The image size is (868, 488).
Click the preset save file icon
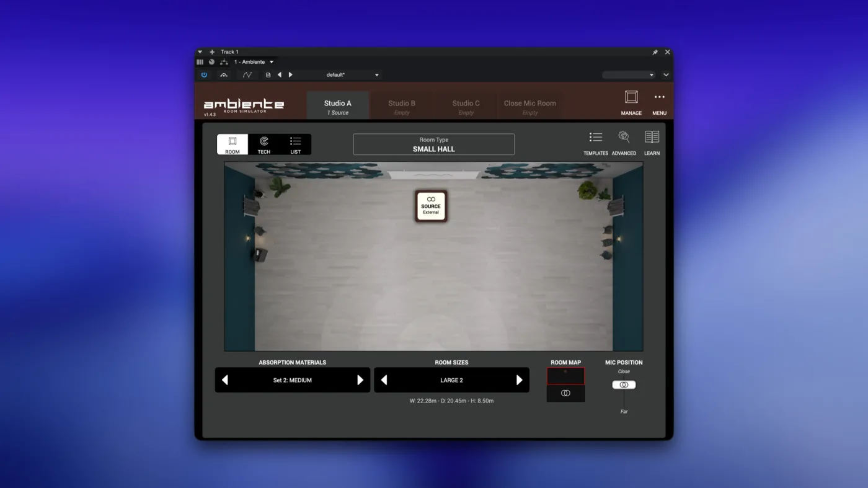pos(268,75)
